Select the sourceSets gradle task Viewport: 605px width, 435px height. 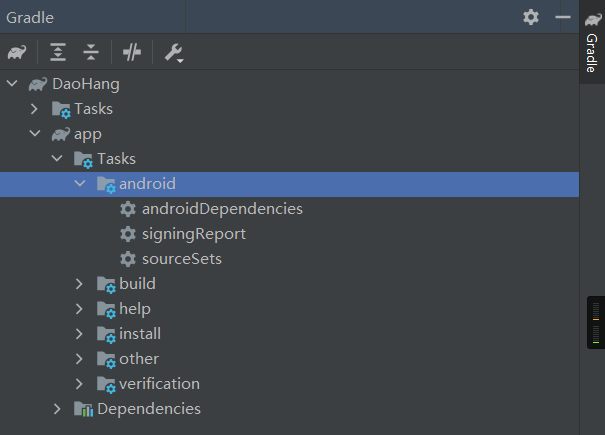click(x=181, y=259)
